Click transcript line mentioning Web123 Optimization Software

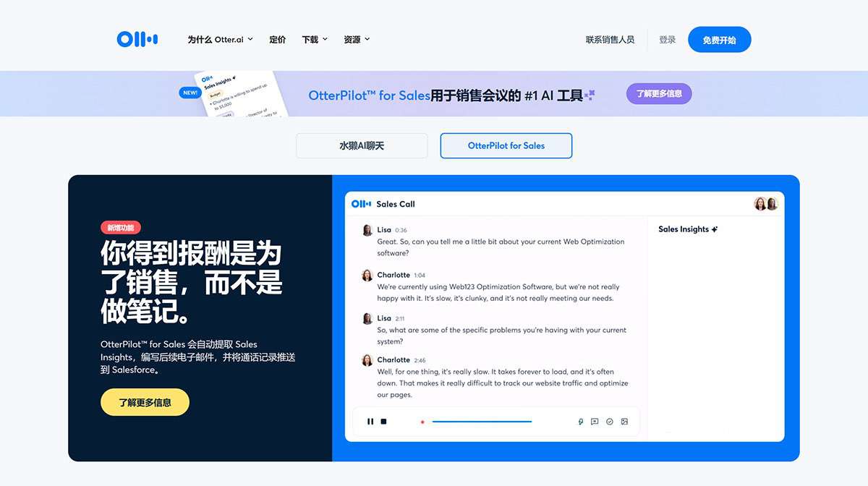click(x=498, y=286)
